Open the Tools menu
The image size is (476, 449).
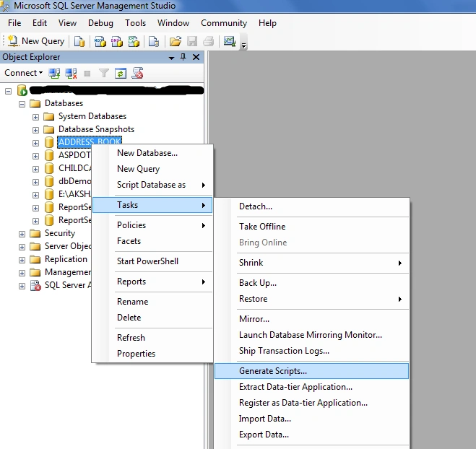tap(135, 23)
